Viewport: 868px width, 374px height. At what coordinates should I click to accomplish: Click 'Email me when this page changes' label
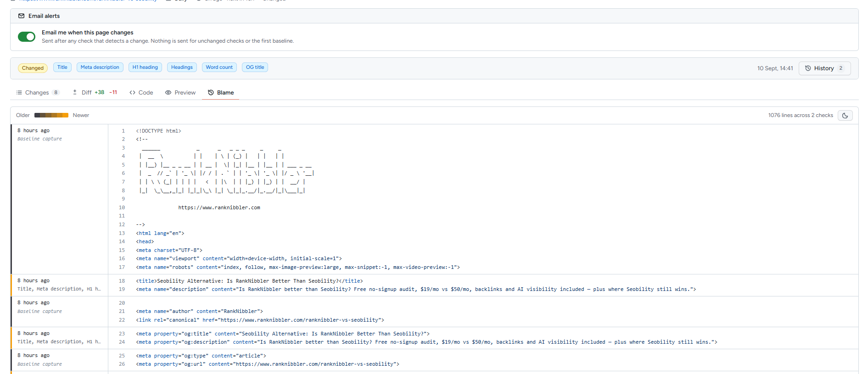[88, 33]
